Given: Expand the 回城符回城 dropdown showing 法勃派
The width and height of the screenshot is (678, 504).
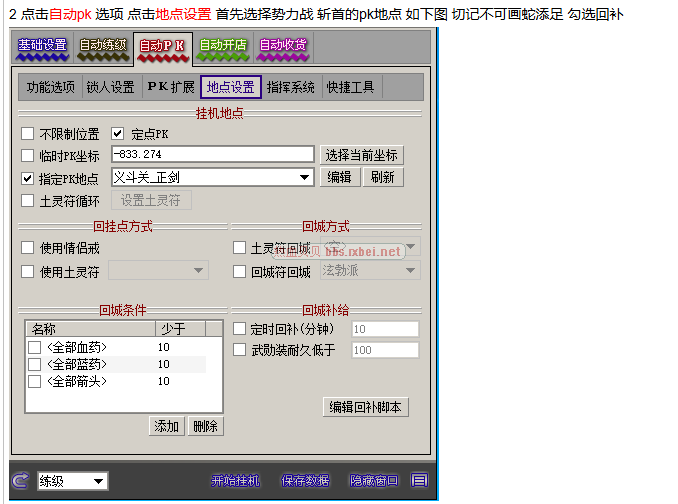Looking at the screenshot, I should [410, 271].
